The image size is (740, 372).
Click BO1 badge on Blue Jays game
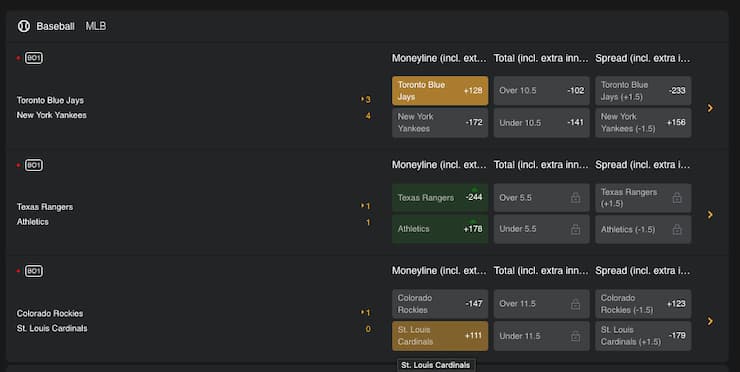pyautogui.click(x=34, y=58)
